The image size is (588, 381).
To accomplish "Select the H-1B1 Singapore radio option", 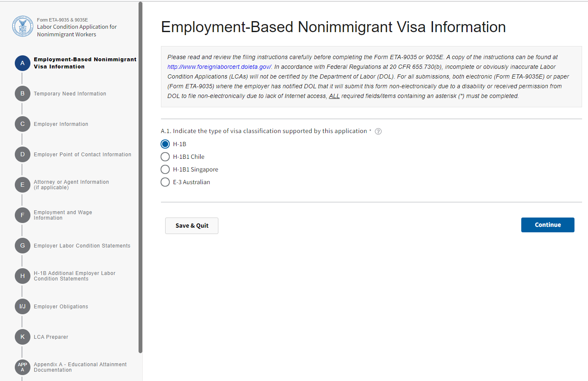I will [165, 169].
